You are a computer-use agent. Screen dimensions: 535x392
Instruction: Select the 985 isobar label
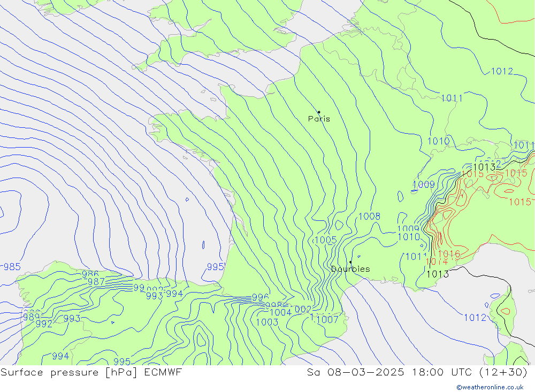point(12,267)
